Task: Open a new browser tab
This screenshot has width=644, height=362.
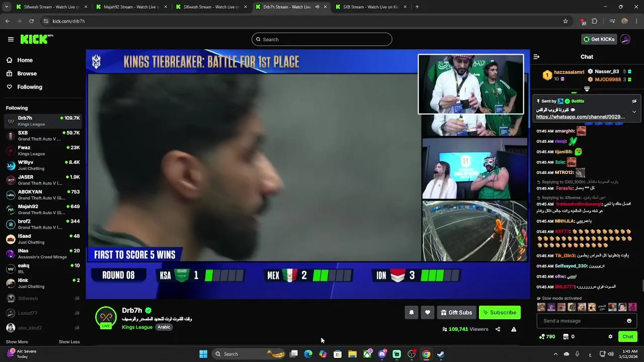Action: 417,7
